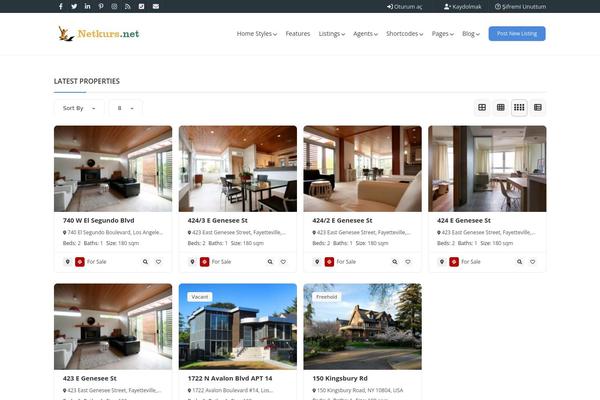600x400 pixels.
Task: Open the Pinterest social link
Action: pos(101,7)
